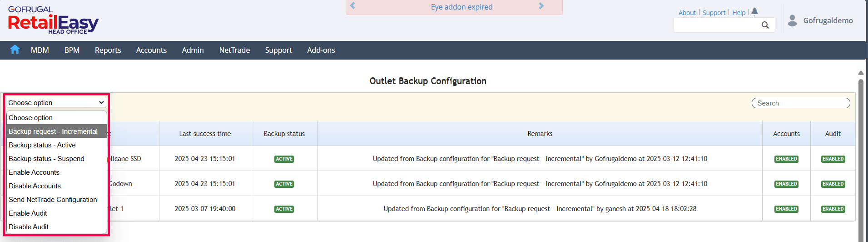Click the left arrow on the addon banner
The width and height of the screenshot is (868, 242).
pos(352,6)
